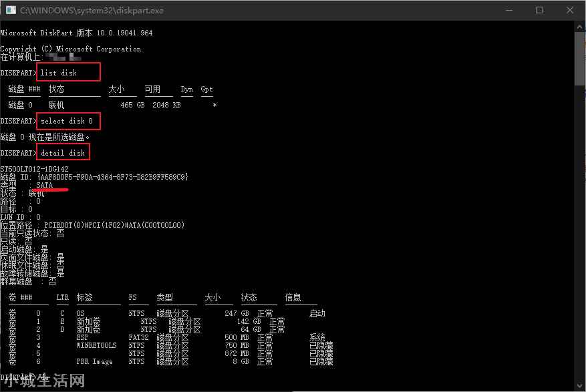Click the 247 GB size of volume 0
The height and width of the screenshot is (392, 586).
pyautogui.click(x=237, y=313)
